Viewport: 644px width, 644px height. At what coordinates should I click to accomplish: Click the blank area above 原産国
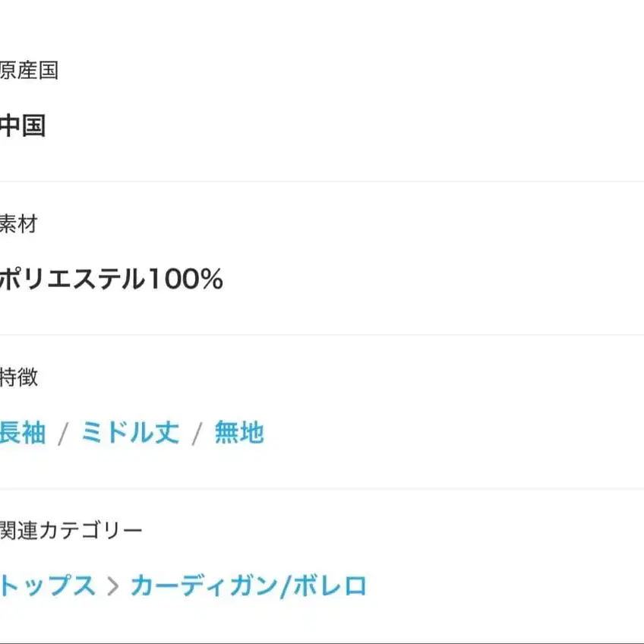click(x=322, y=27)
